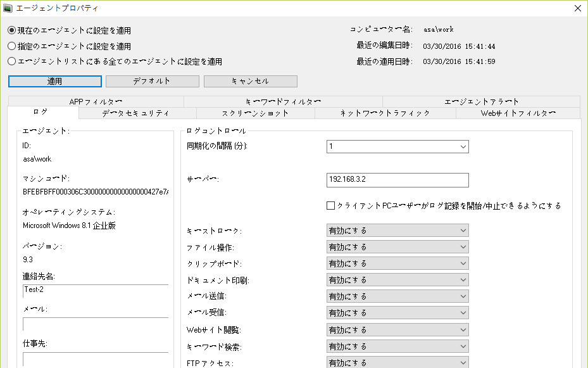This screenshot has width=588, height=368.
Task: Choose エージェントリストにある全てのエージェント radio option
Action: pos(12,61)
